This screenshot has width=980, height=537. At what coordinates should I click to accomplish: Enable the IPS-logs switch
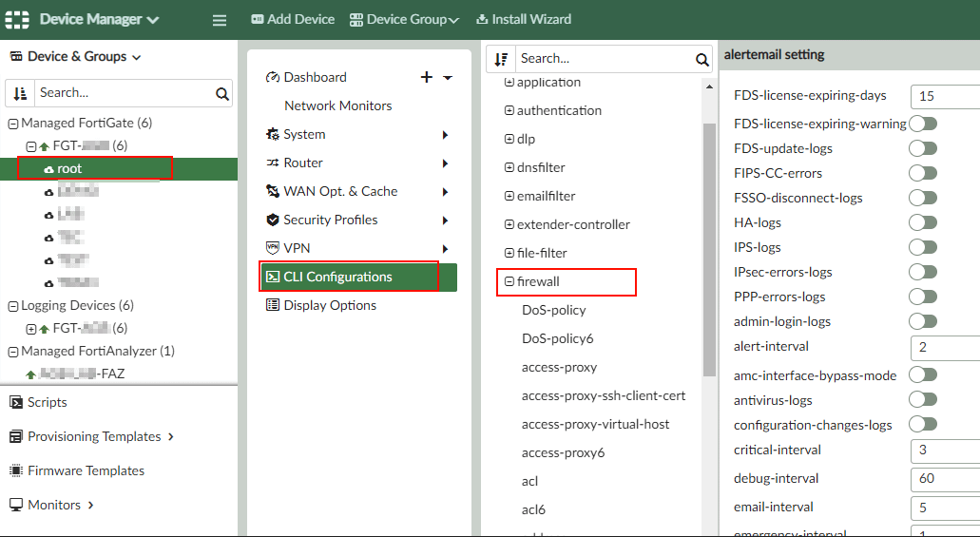pos(923,247)
